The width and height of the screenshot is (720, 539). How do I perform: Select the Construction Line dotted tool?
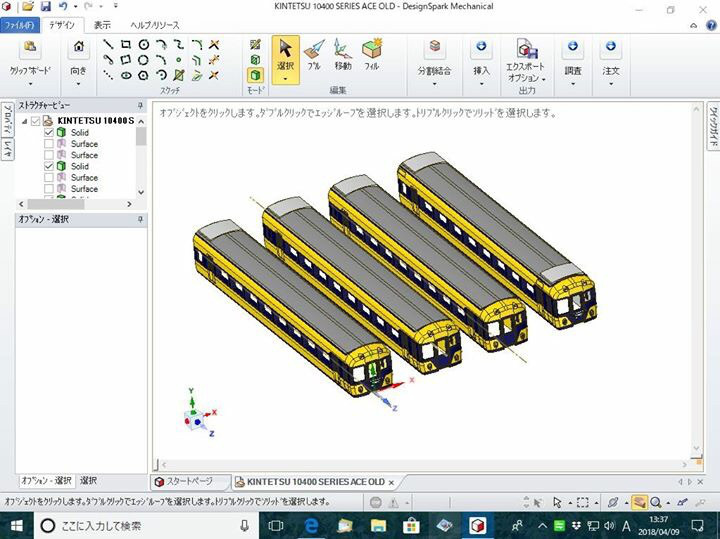point(108,75)
